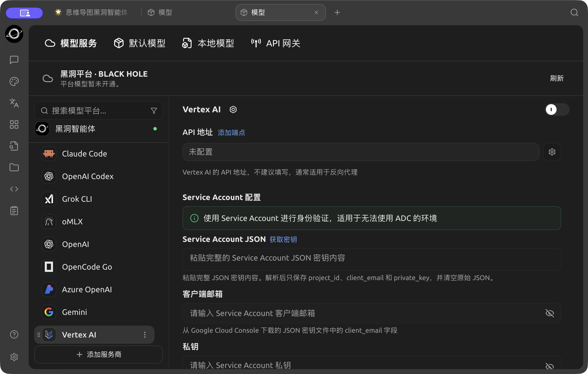
Task: Open the folder icon in sidebar
Action: 14,167
